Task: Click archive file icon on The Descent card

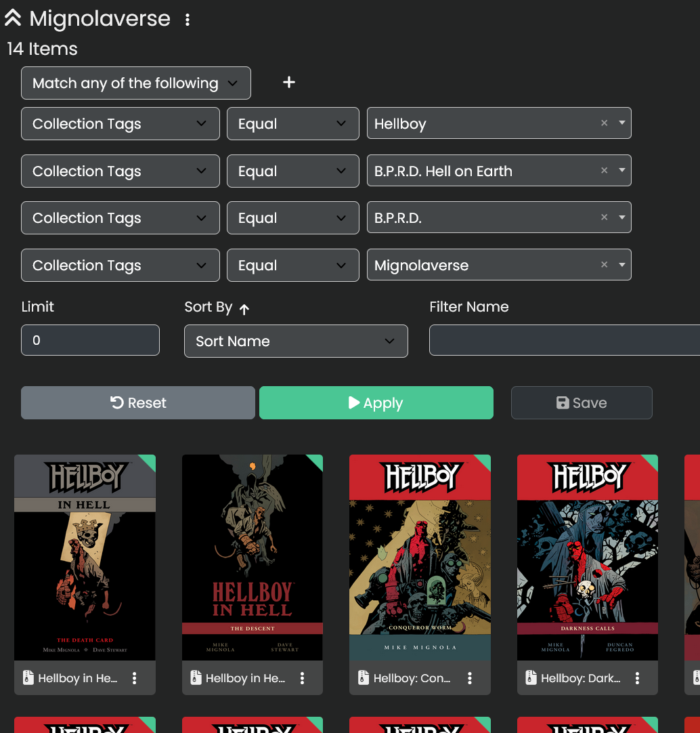Action: tap(196, 677)
